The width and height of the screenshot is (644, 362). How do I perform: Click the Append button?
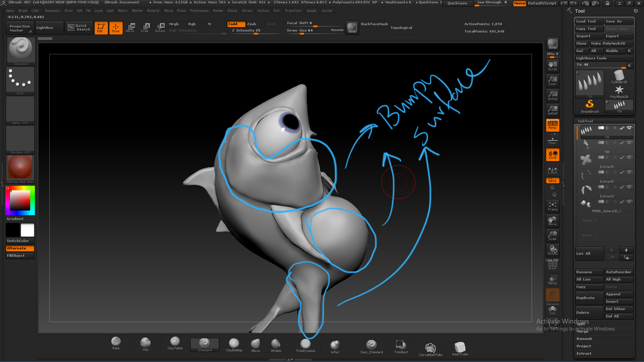point(619,294)
